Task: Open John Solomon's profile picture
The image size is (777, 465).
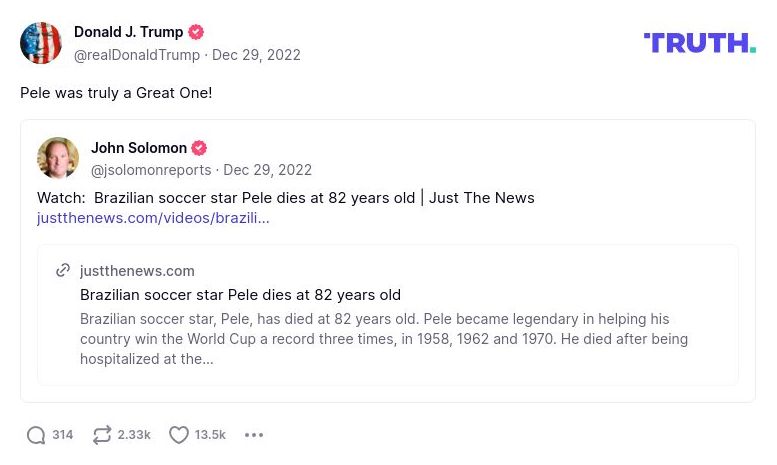Action: tap(58, 158)
